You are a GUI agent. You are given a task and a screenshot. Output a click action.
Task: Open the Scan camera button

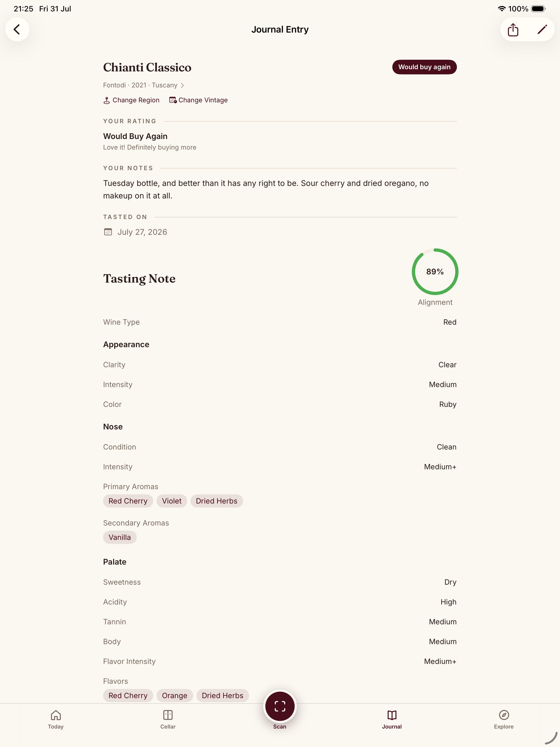(x=280, y=706)
